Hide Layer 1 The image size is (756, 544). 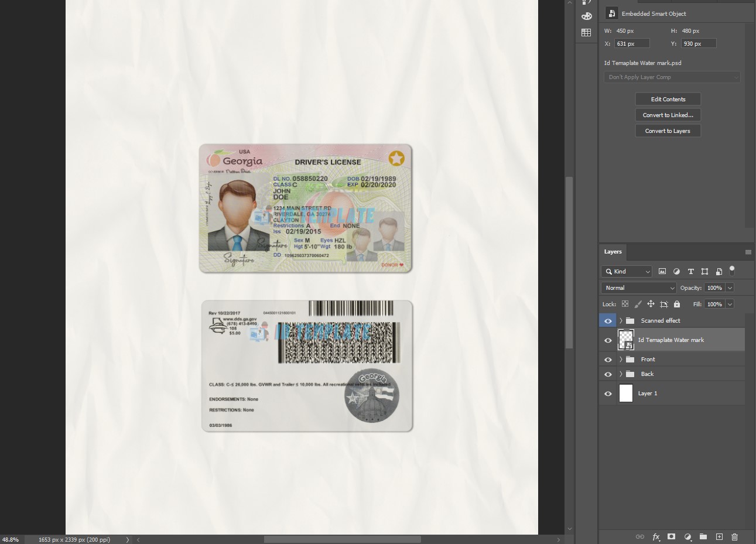(608, 394)
